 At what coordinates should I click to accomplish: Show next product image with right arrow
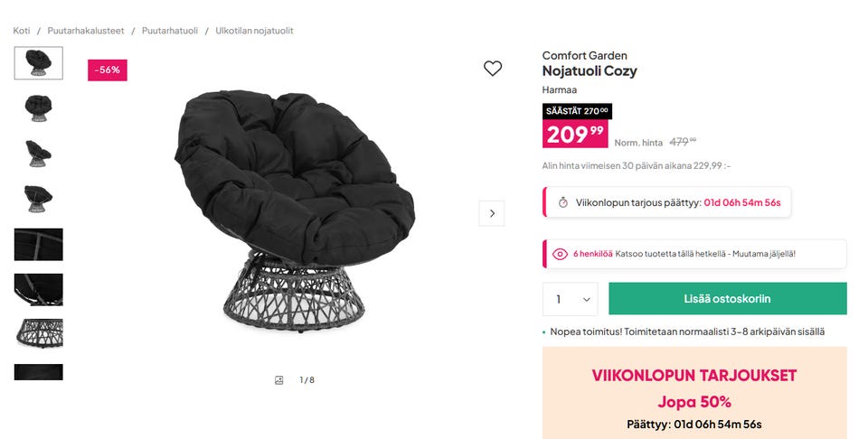[x=492, y=213]
